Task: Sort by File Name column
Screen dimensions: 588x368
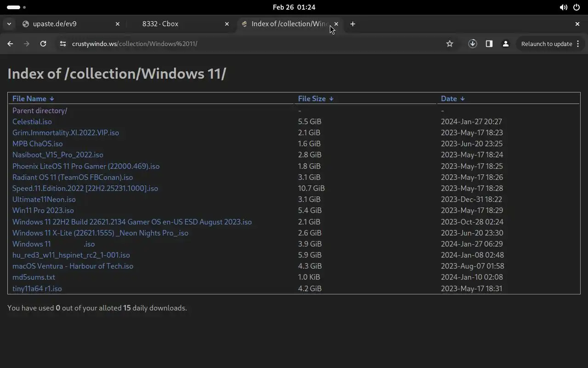Action: point(33,98)
